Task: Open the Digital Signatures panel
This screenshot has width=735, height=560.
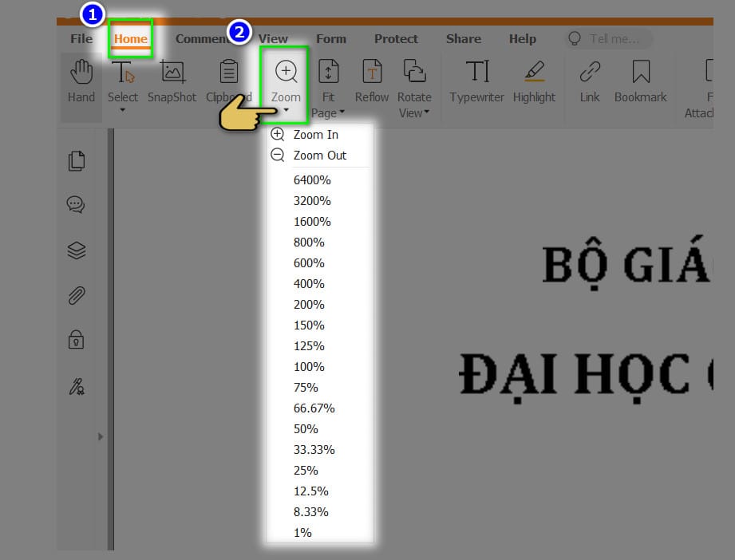Action: (x=77, y=387)
